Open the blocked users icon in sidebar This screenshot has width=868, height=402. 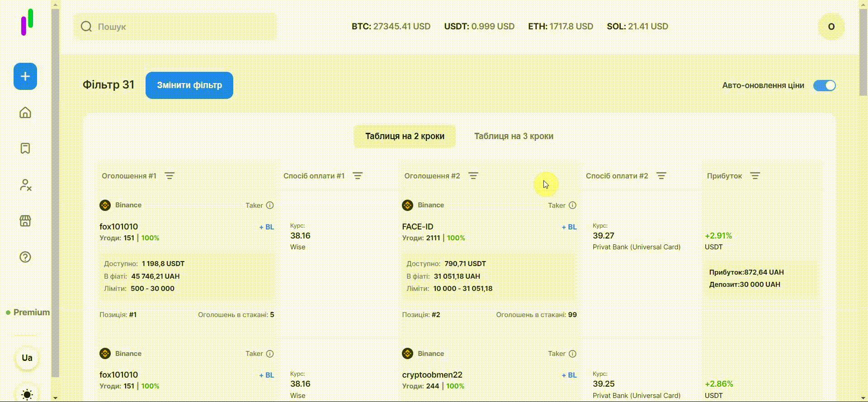point(25,185)
